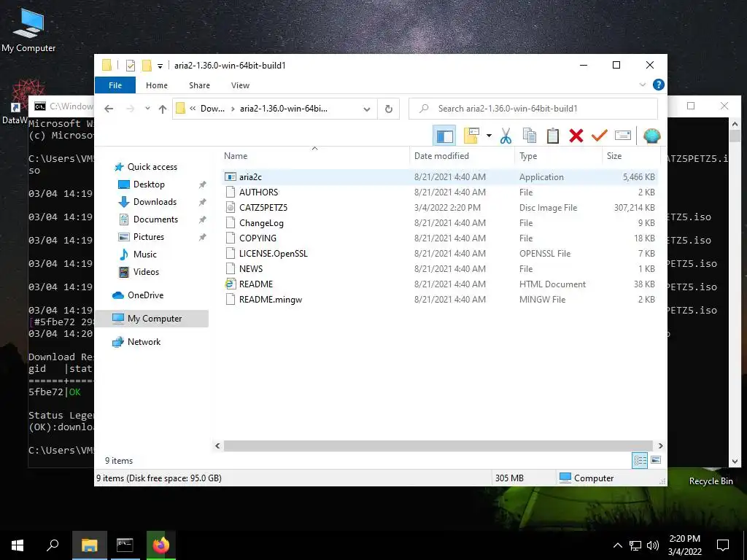Show hidden system tray icons

point(617,545)
